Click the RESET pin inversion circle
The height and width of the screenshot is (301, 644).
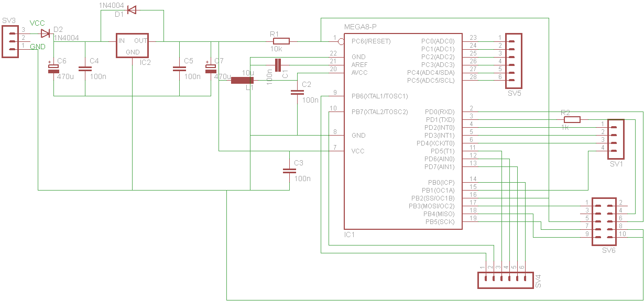(341, 41)
